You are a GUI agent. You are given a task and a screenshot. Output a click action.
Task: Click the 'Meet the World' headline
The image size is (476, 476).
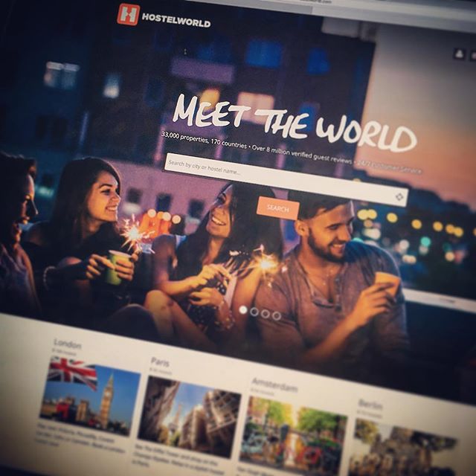[295, 123]
